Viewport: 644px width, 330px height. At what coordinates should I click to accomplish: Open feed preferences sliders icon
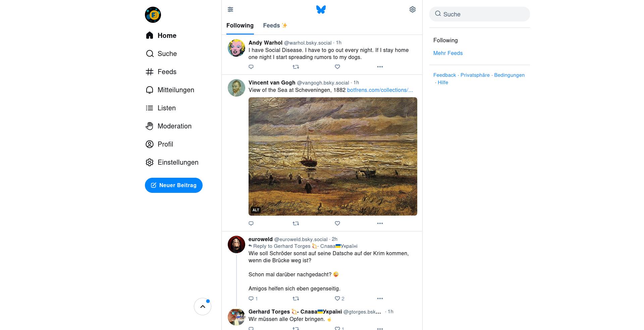(230, 9)
